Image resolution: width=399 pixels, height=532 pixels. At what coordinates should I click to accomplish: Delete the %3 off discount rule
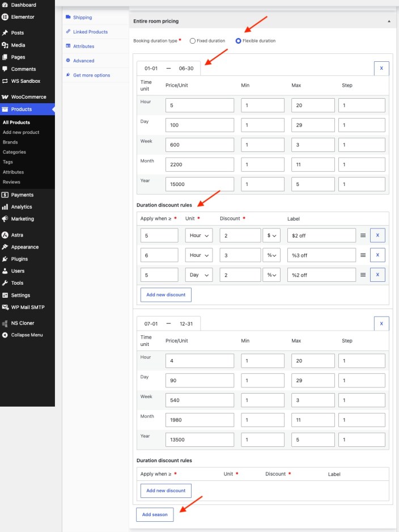(377, 255)
